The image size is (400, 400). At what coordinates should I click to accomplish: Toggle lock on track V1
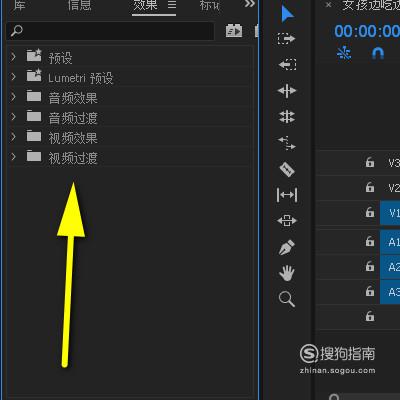click(370, 212)
